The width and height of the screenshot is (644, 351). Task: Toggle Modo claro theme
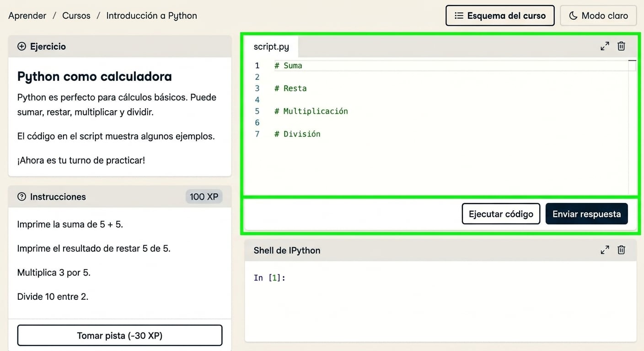click(x=598, y=16)
